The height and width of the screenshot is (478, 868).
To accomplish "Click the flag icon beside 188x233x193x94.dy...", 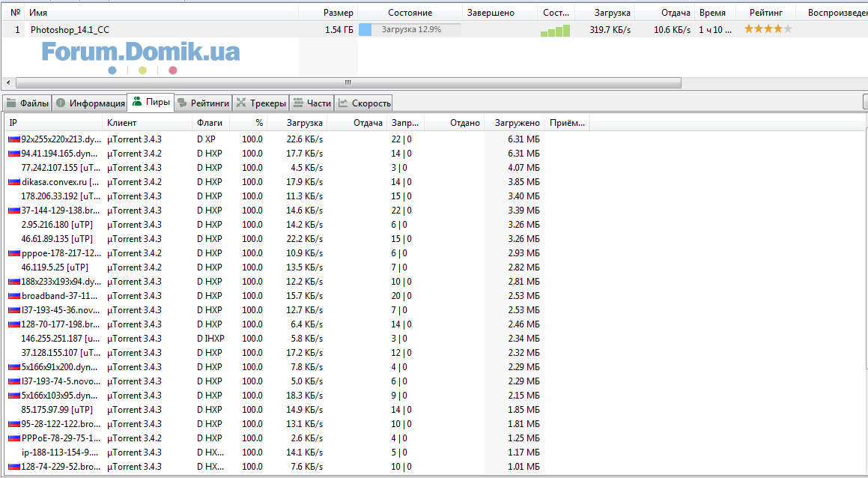I will (x=14, y=282).
